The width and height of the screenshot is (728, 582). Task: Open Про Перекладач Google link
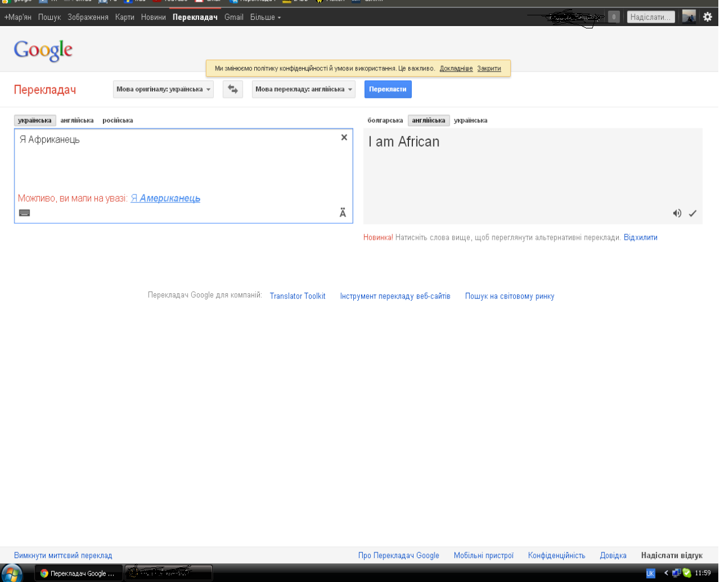tap(399, 555)
